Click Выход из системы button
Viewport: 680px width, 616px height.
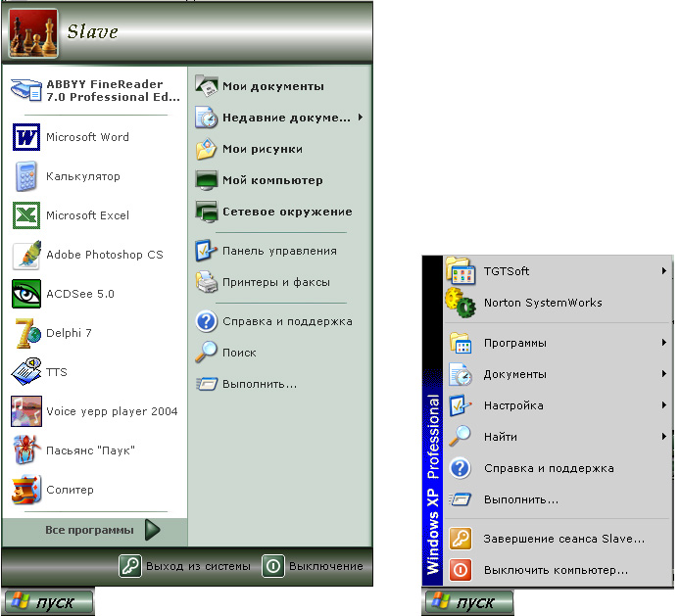coord(185,566)
